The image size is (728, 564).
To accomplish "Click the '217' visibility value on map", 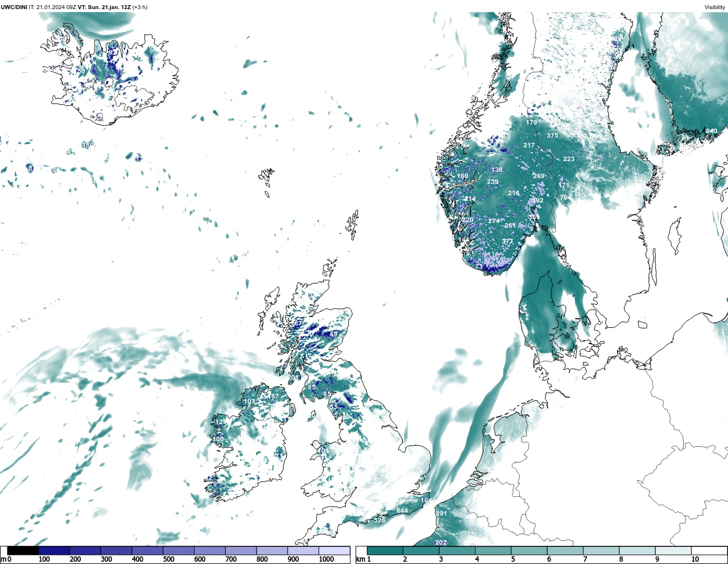I will pyautogui.click(x=529, y=145).
